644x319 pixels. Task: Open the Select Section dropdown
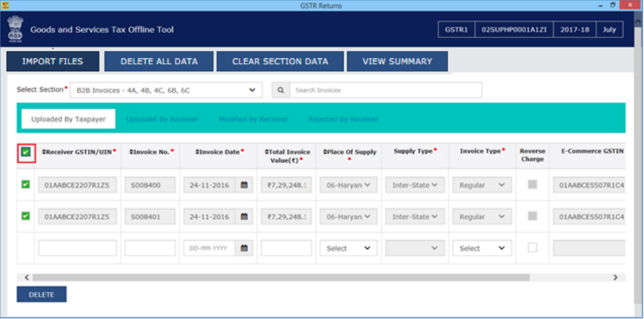166,90
